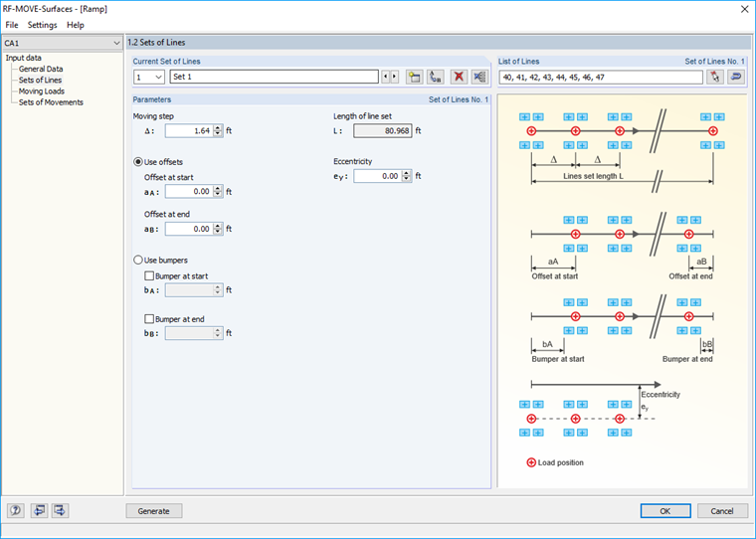Image resolution: width=756 pixels, height=539 pixels.
Task: Click the length of line set 80.968 field
Action: [383, 130]
